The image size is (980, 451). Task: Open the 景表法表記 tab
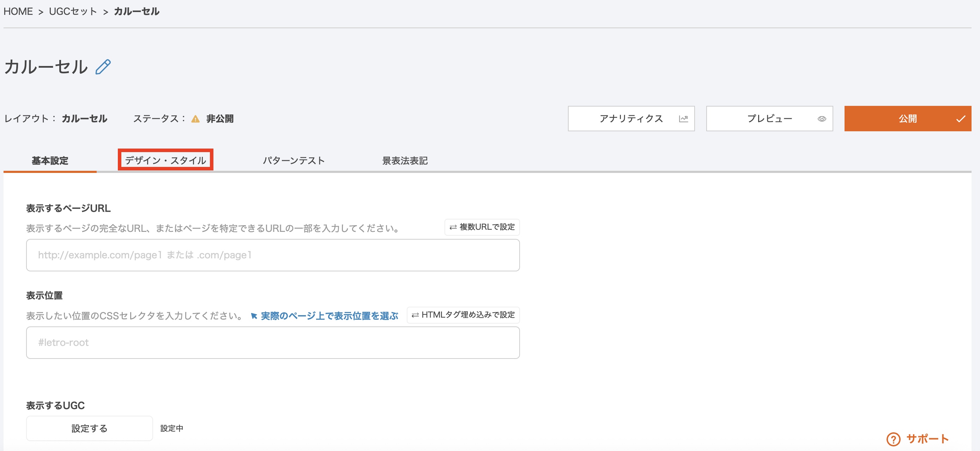404,161
